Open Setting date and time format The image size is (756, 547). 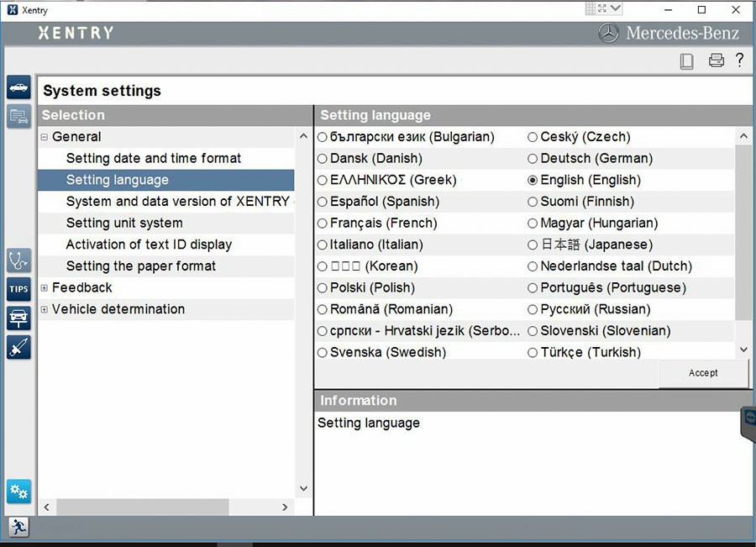pyautogui.click(x=154, y=159)
